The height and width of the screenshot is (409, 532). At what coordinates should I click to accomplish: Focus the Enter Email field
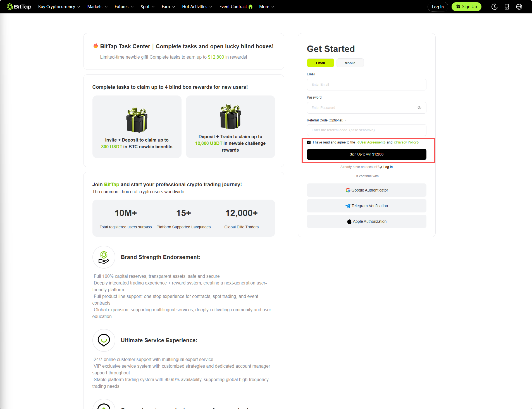[366, 85]
